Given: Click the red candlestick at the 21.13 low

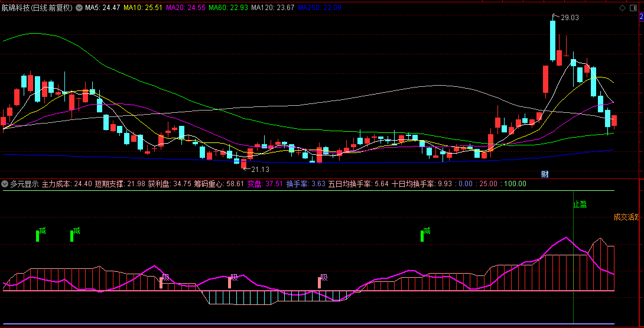Looking at the screenshot, I should pos(244,164).
